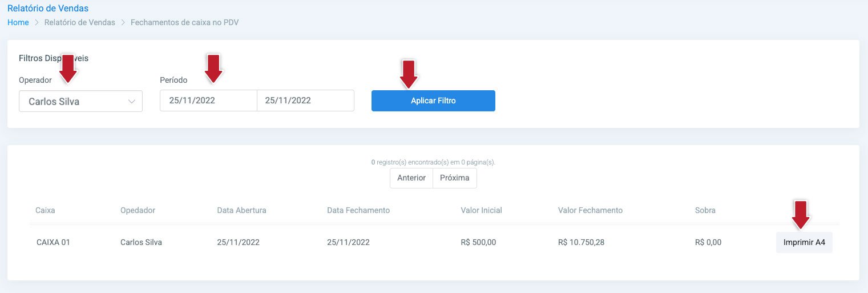The height and width of the screenshot is (293, 868).
Task: Click the Caixa column header
Action: [46, 210]
